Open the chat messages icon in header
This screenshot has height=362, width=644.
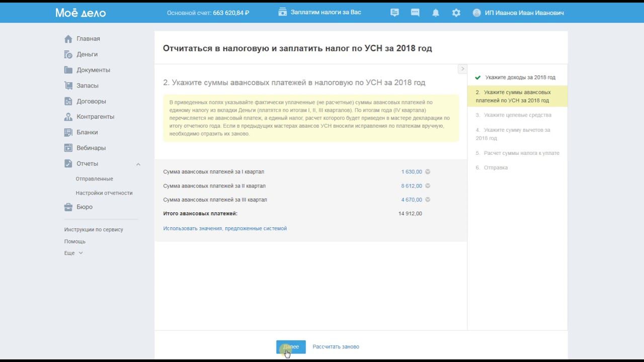point(415,13)
